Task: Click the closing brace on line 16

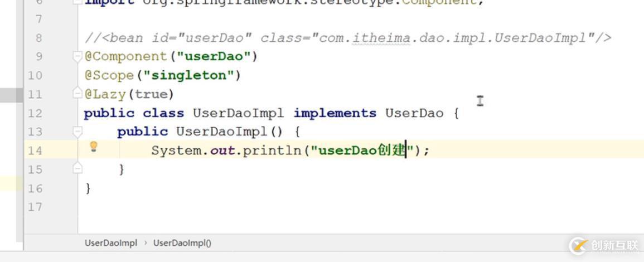Action: [x=88, y=188]
